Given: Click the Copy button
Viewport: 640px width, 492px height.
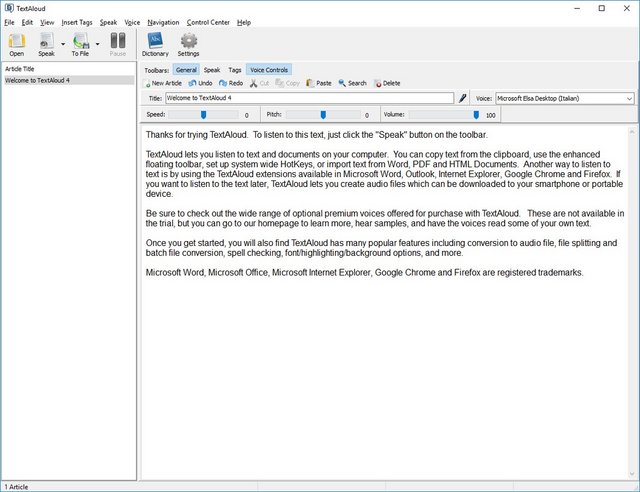Looking at the screenshot, I should point(288,83).
